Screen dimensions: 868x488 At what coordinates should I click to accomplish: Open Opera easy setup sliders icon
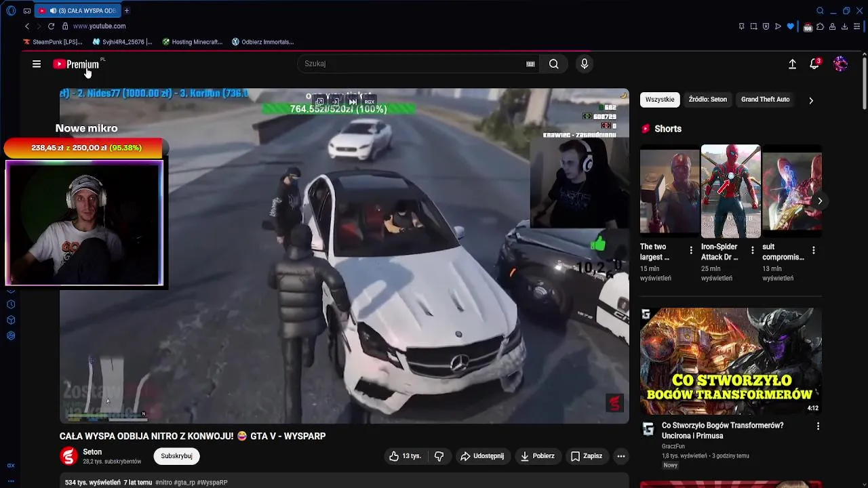click(858, 26)
